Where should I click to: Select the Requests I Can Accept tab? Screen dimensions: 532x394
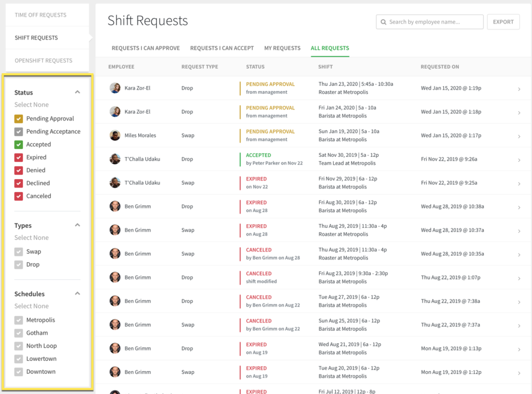click(x=222, y=48)
